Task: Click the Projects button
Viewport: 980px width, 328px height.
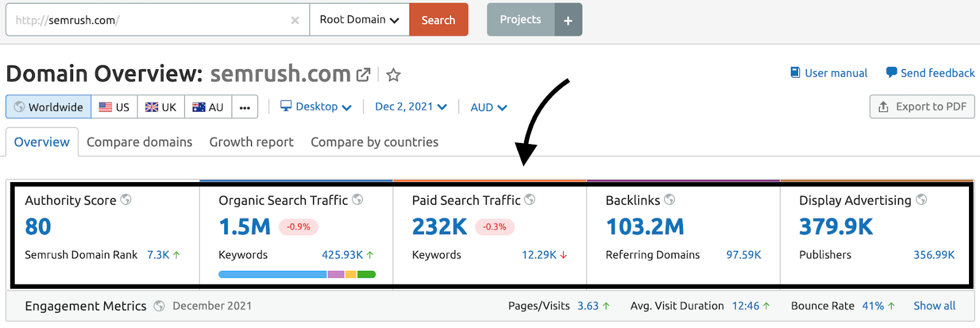Action: [521, 20]
